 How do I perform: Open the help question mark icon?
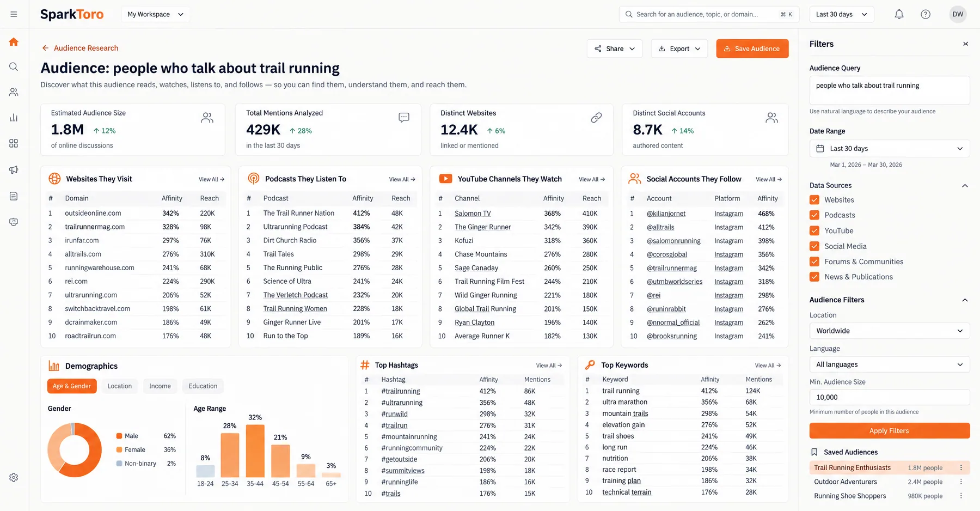coord(926,14)
